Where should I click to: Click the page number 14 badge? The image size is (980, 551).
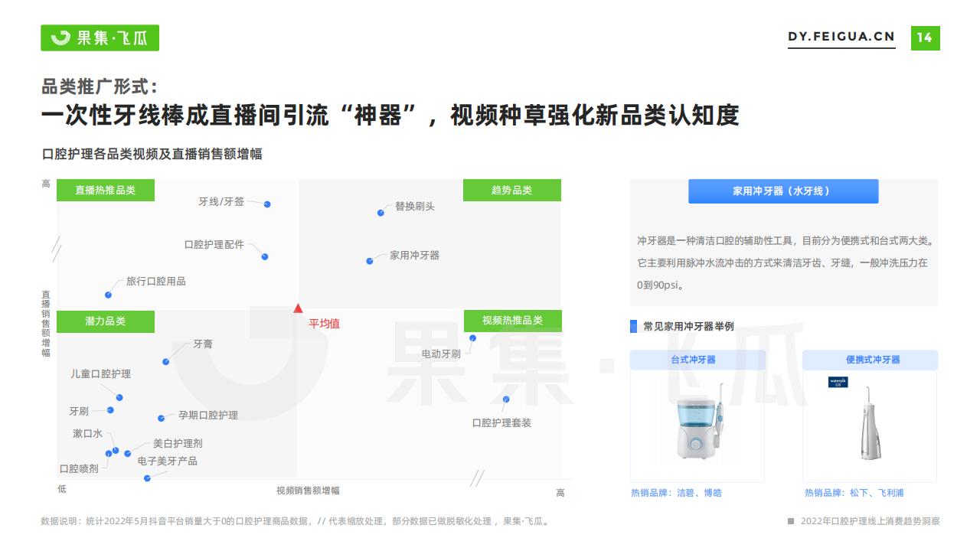(x=925, y=37)
